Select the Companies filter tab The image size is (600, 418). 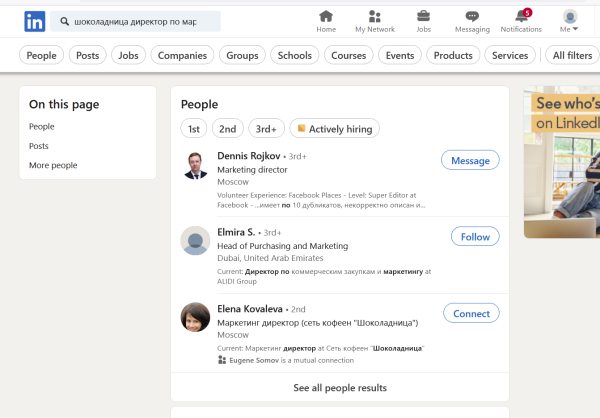click(182, 55)
